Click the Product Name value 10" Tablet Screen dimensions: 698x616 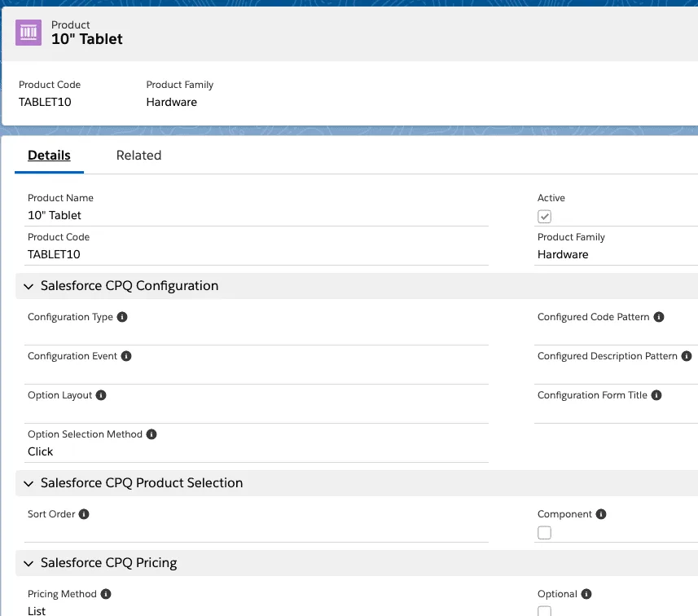coord(55,216)
